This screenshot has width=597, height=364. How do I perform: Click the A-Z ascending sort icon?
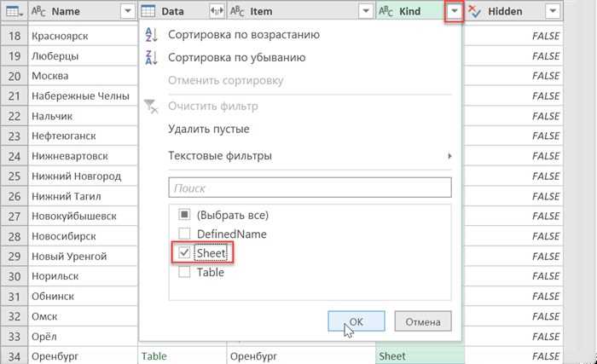[152, 35]
